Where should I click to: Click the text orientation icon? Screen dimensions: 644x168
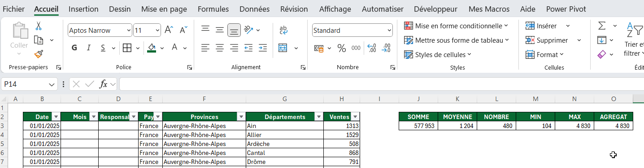point(248,30)
